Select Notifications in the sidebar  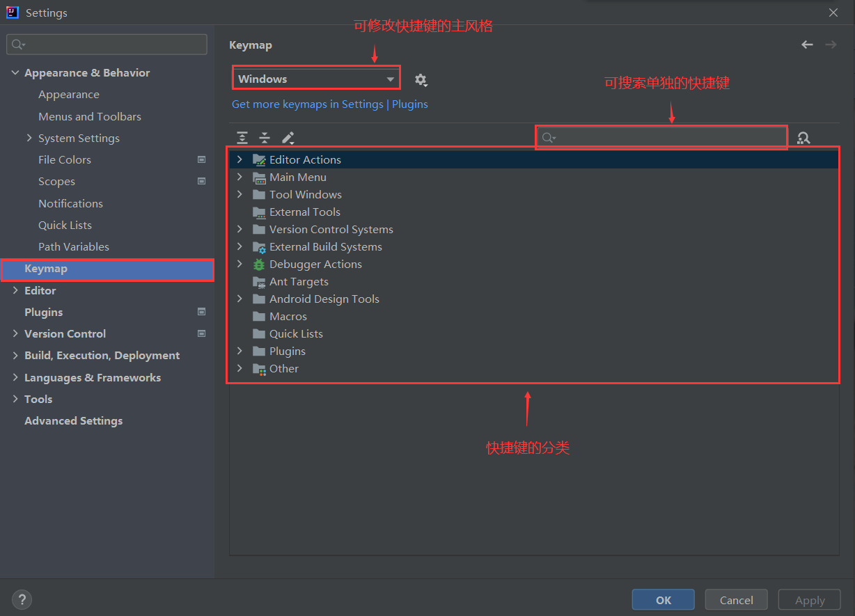[70, 203]
